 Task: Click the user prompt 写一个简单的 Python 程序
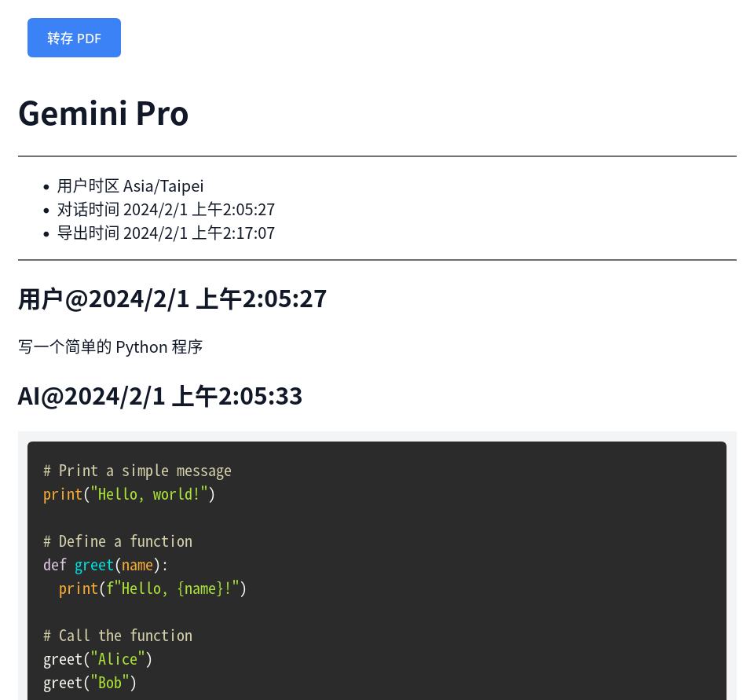point(110,347)
